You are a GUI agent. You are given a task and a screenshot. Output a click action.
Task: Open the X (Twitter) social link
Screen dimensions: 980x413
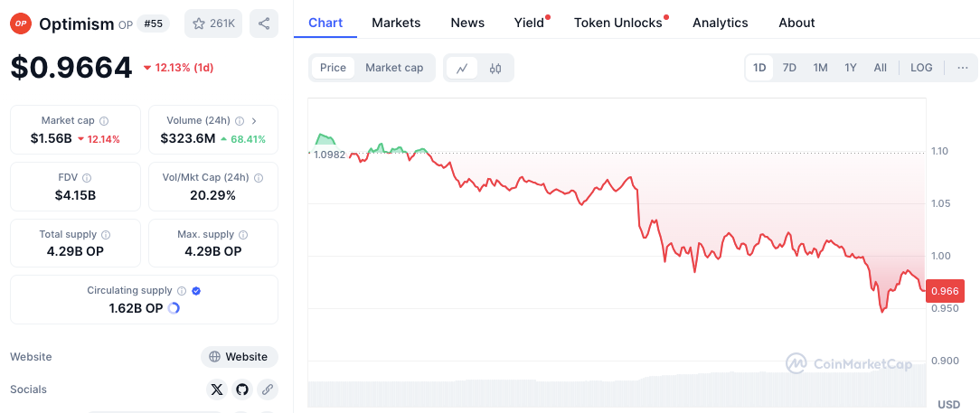click(x=216, y=390)
